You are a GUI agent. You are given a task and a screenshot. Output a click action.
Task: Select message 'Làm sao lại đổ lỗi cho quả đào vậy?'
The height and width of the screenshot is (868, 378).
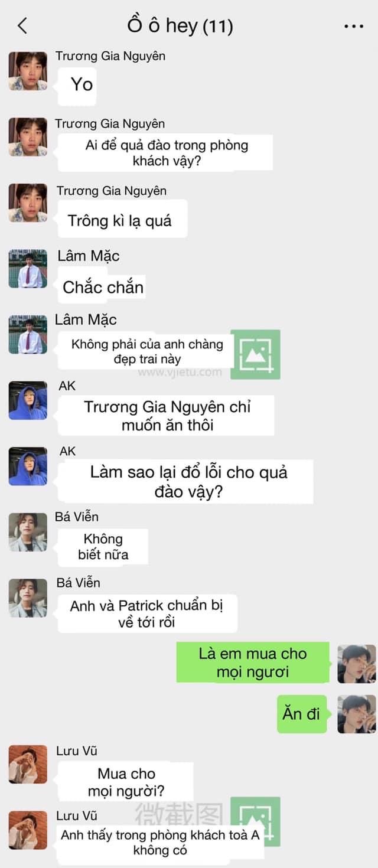click(188, 482)
